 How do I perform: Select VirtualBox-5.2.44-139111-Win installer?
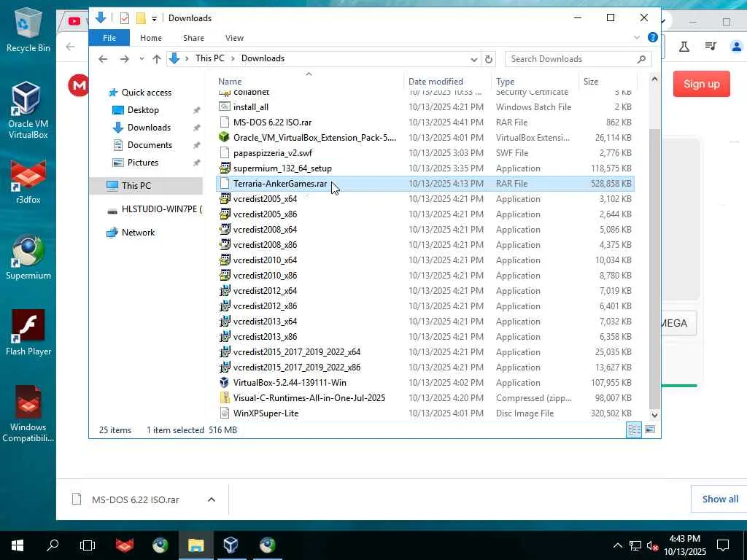point(425,382)
